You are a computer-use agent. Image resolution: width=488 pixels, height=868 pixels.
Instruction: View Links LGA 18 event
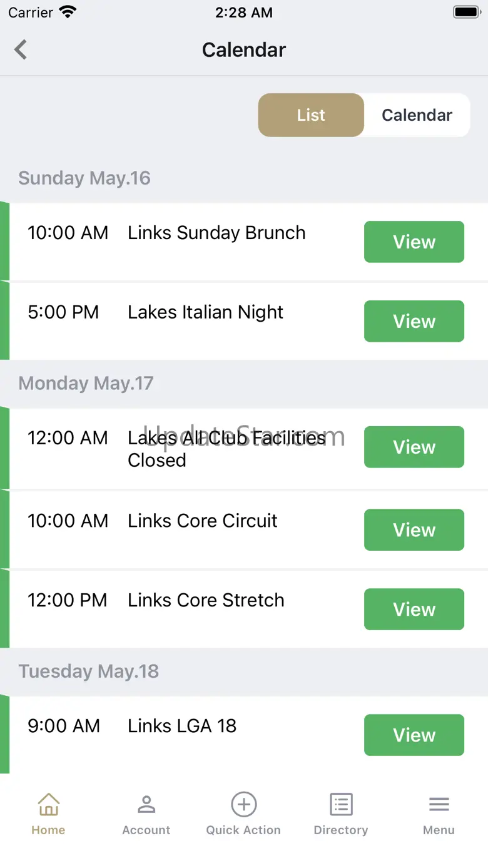click(414, 735)
